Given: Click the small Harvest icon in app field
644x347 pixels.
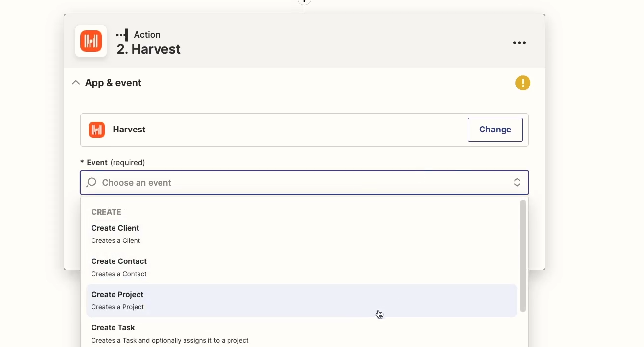Looking at the screenshot, I should click(x=96, y=130).
